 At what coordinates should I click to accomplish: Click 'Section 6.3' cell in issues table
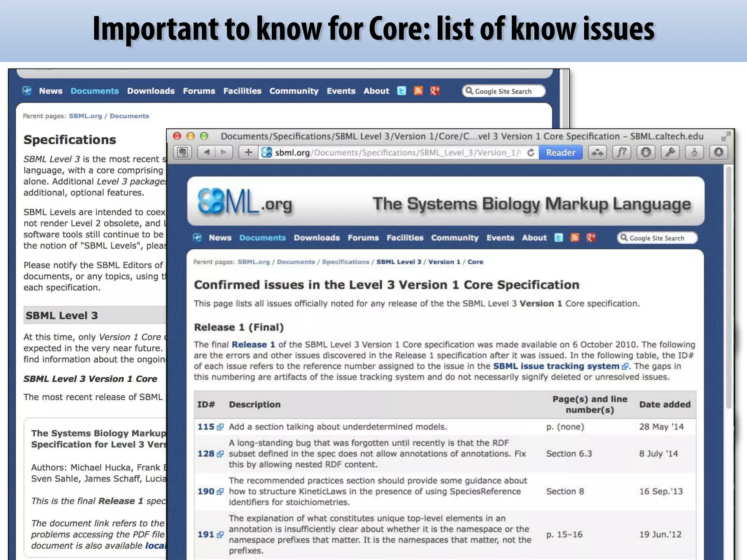[569, 454]
